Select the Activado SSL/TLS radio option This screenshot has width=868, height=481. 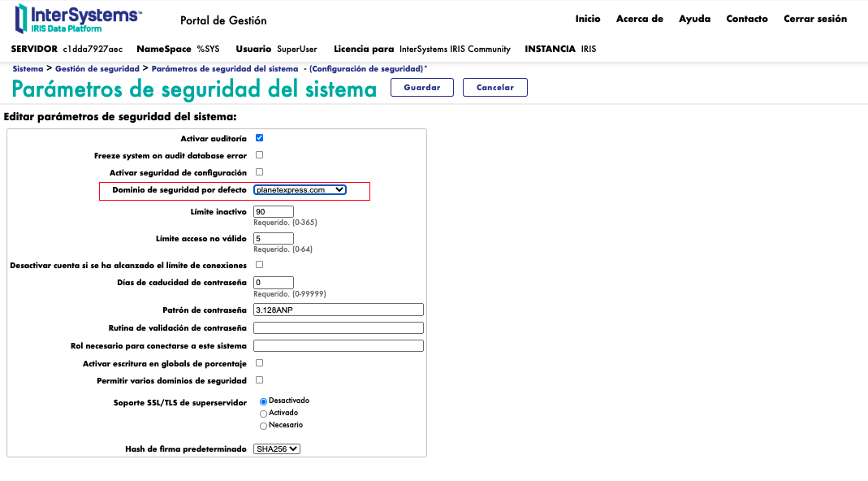264,414
